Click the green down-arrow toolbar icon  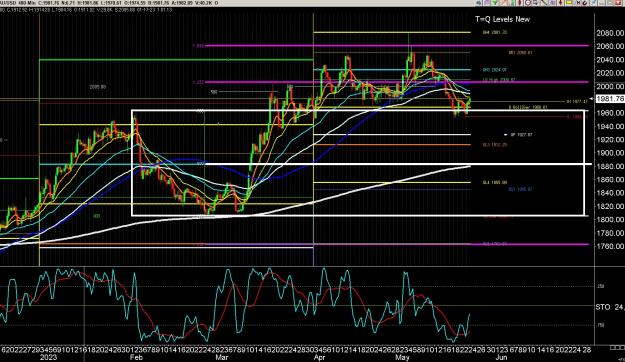(x=494, y=2)
